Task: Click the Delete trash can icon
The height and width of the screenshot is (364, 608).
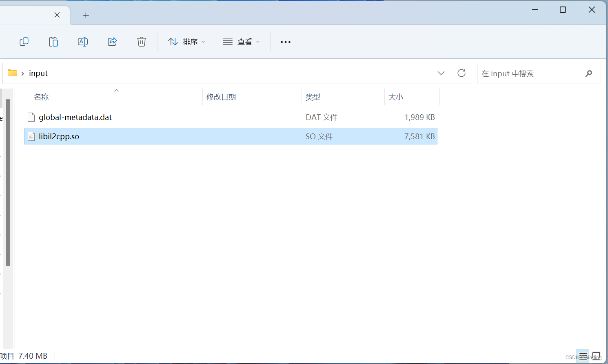Action: (142, 42)
